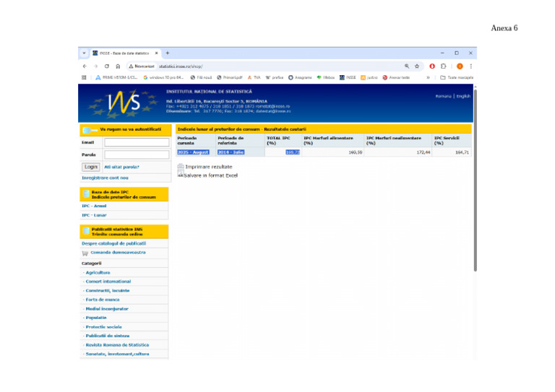
Task: Click Salvare in format Excel
Action: click(x=210, y=175)
